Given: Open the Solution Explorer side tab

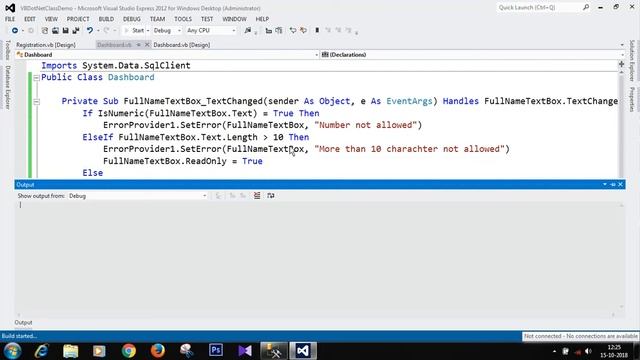Looking at the screenshot, I should (x=632, y=60).
